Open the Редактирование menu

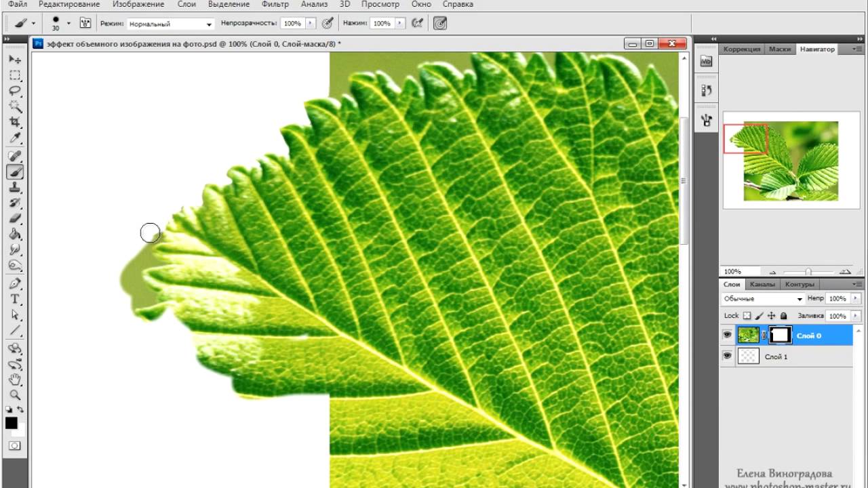70,4
